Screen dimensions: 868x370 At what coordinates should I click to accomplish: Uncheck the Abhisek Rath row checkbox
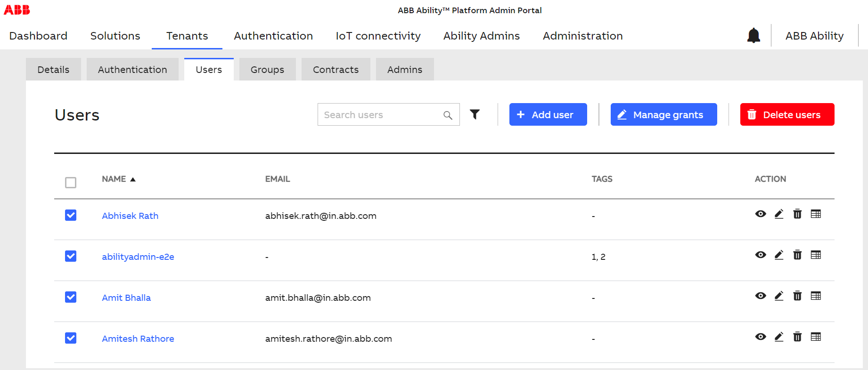pos(71,215)
